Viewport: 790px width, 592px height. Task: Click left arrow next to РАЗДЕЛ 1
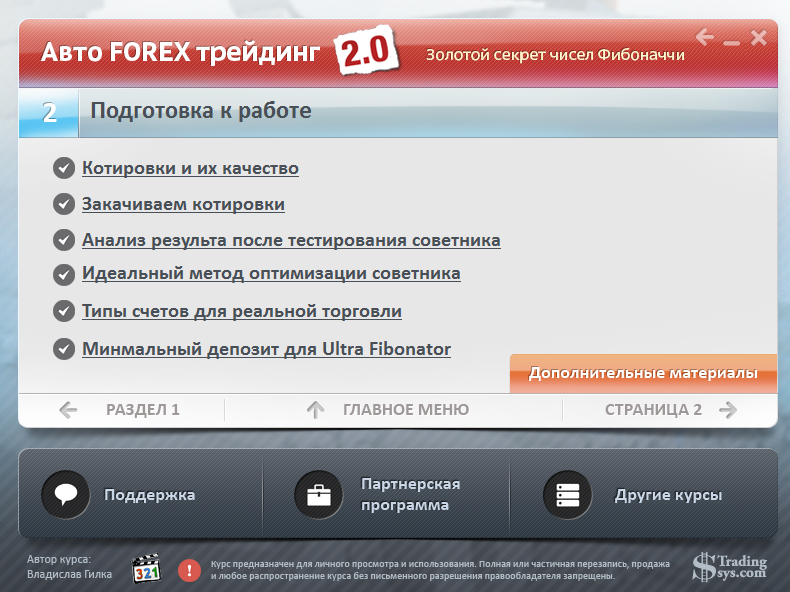(68, 409)
